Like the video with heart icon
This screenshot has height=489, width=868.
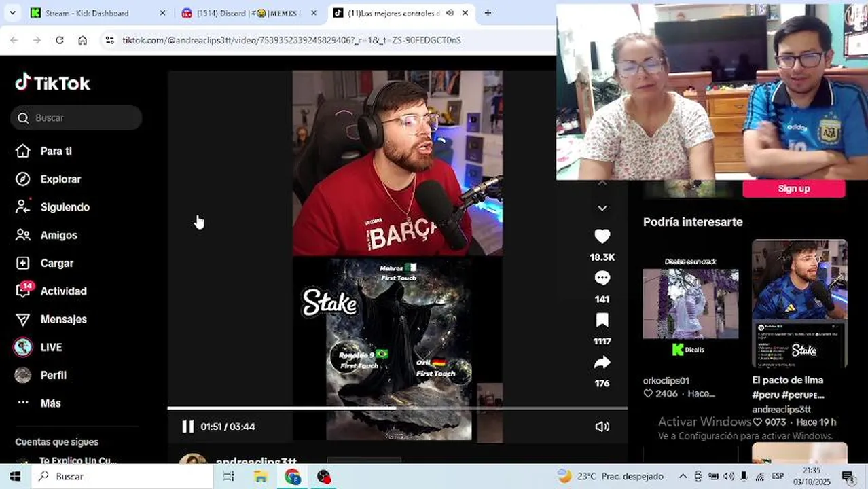(x=602, y=236)
